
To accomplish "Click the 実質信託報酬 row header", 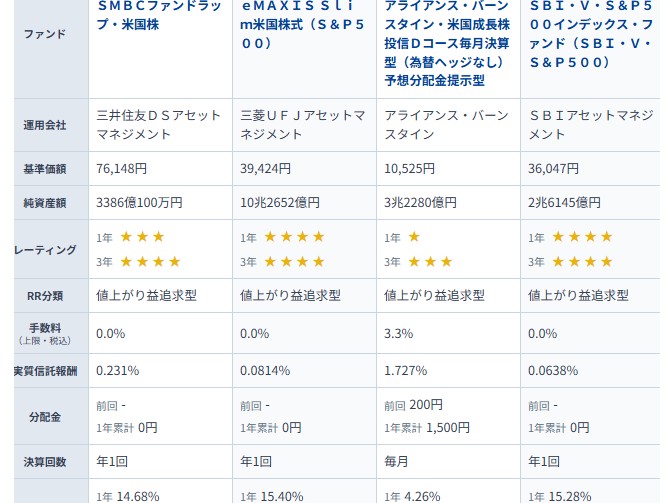I will (x=44, y=371).
